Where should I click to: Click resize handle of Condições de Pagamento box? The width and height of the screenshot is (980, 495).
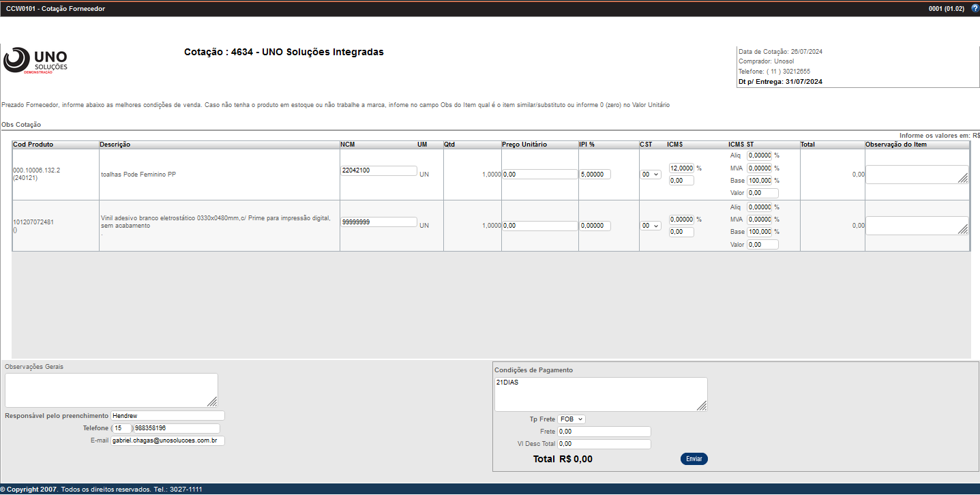702,406
